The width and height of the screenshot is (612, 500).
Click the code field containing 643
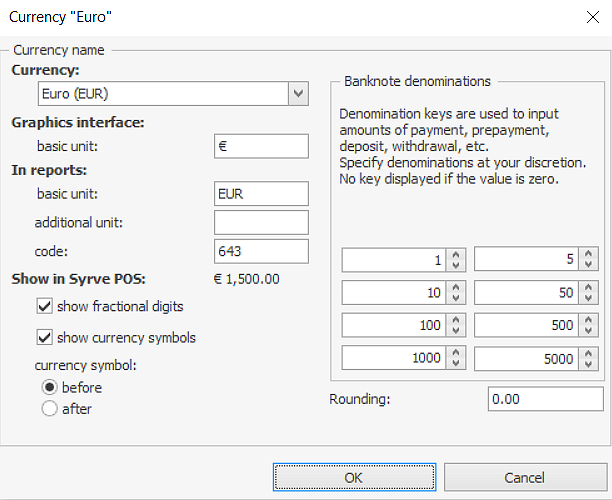click(261, 250)
